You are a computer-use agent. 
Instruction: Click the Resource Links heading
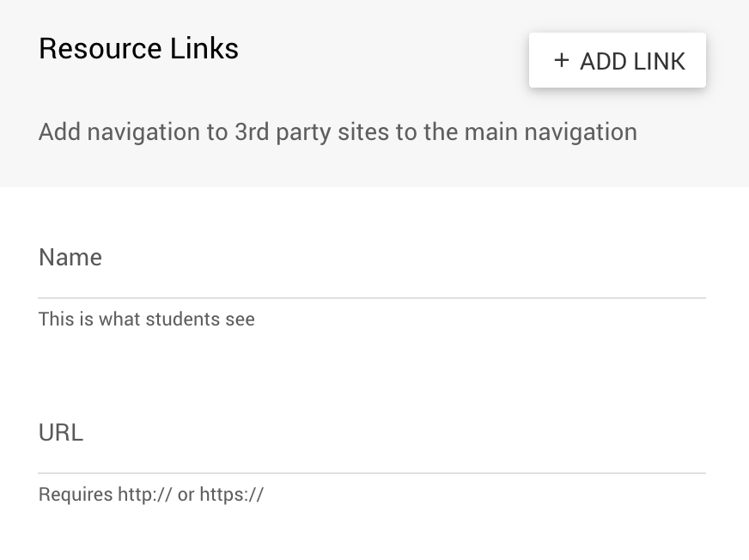coord(138,48)
